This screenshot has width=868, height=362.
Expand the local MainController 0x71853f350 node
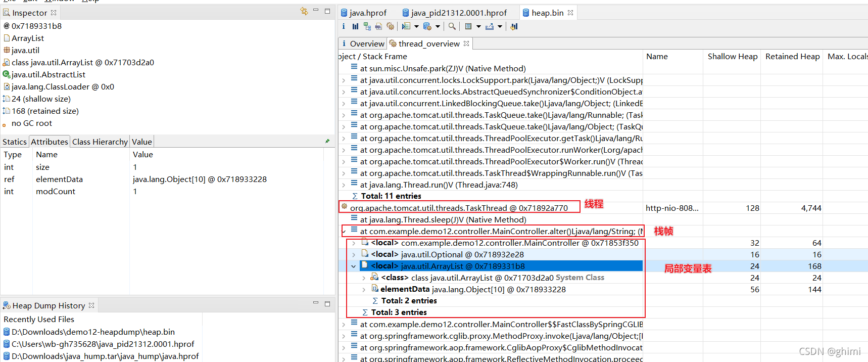(x=354, y=243)
